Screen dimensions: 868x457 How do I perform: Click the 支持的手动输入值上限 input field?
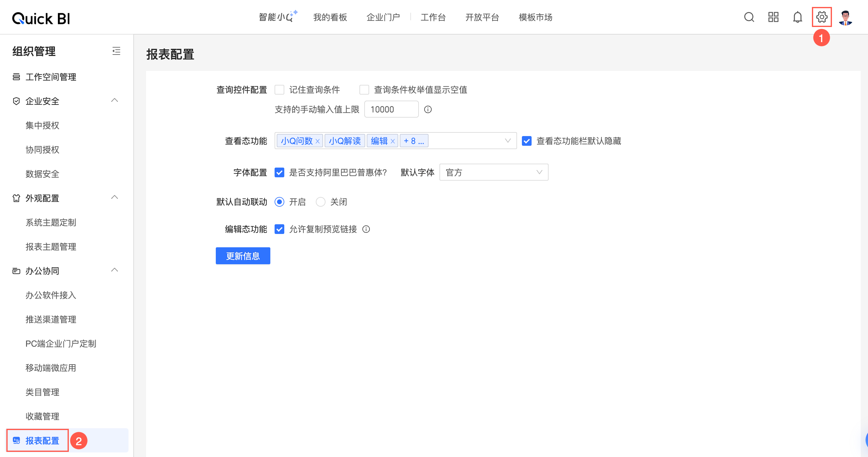point(391,109)
